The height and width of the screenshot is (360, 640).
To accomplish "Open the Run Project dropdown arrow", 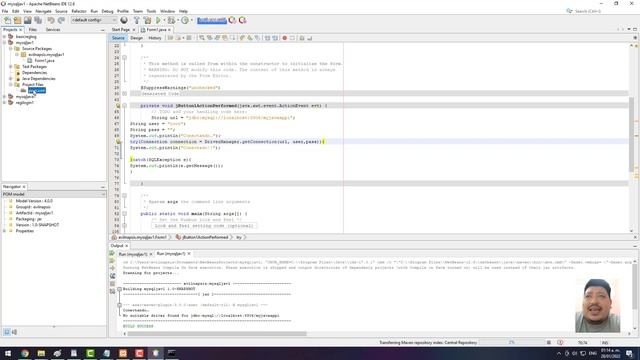I will click(x=164, y=20).
